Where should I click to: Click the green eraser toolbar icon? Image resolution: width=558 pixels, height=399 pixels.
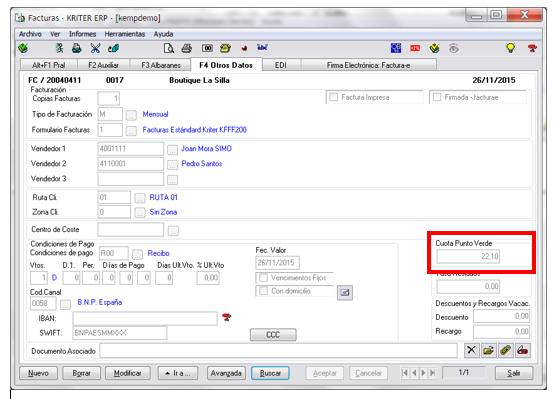(x=114, y=48)
